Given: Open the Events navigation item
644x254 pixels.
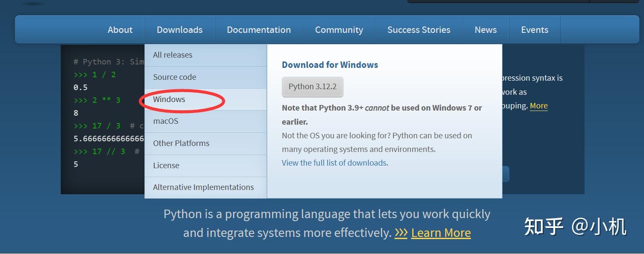Looking at the screenshot, I should coord(535,30).
